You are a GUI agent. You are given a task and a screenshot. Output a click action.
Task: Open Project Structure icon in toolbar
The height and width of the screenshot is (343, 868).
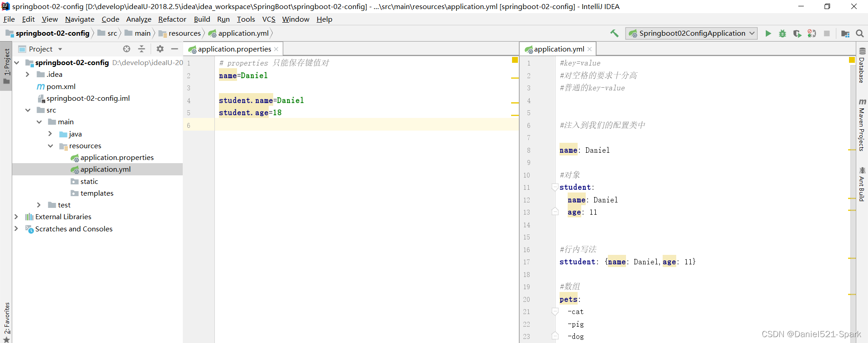pyautogui.click(x=845, y=33)
